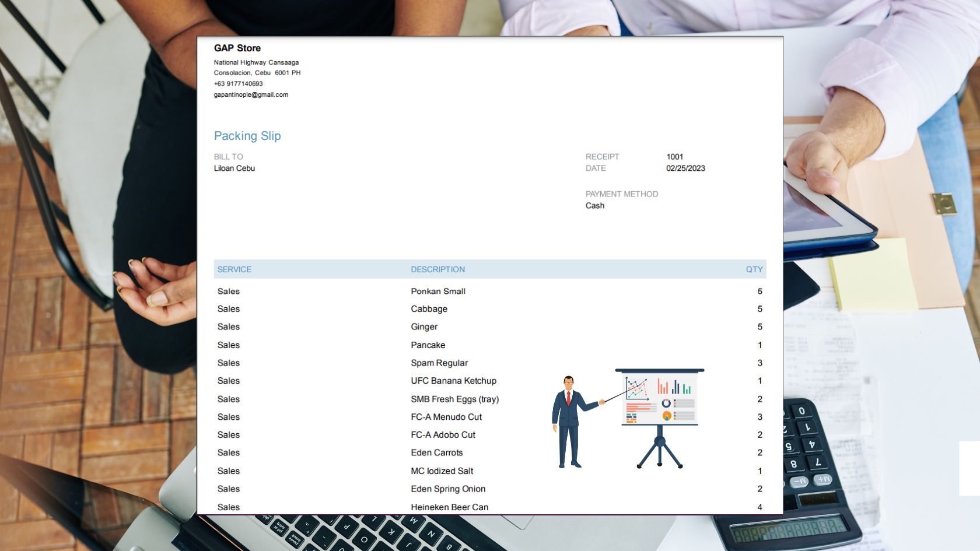Click the Sales cell in the Spam Regular row
Image resolution: width=980 pixels, height=551 pixels.
(228, 363)
